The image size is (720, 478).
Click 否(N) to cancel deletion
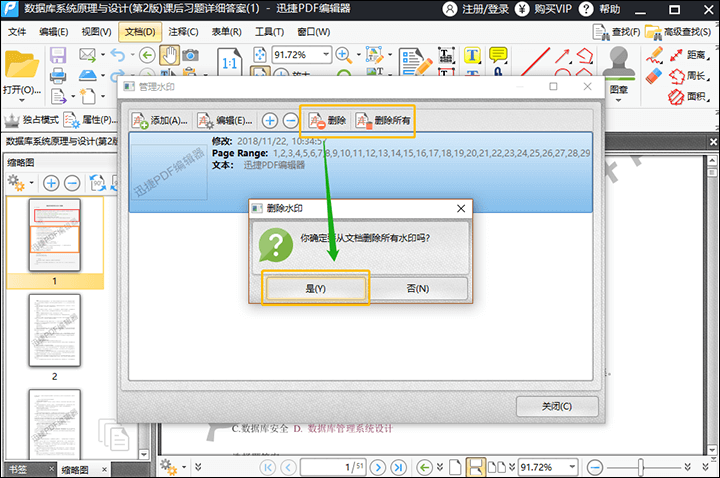418,288
